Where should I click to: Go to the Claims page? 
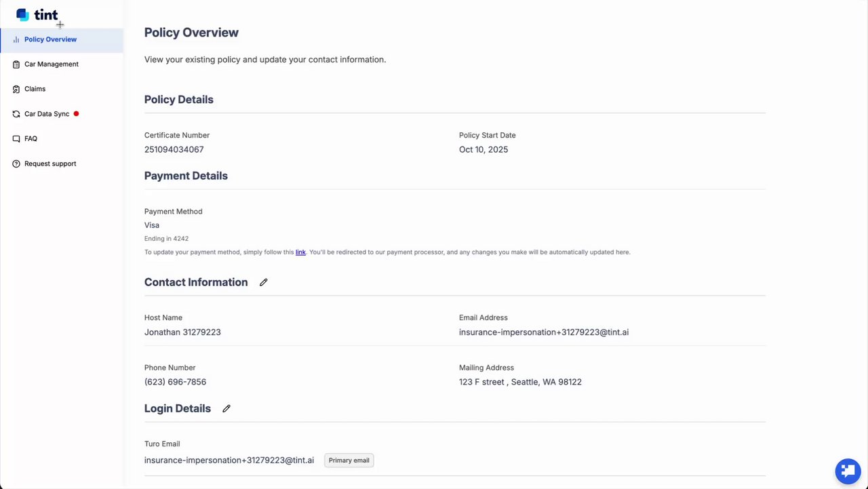tap(35, 89)
